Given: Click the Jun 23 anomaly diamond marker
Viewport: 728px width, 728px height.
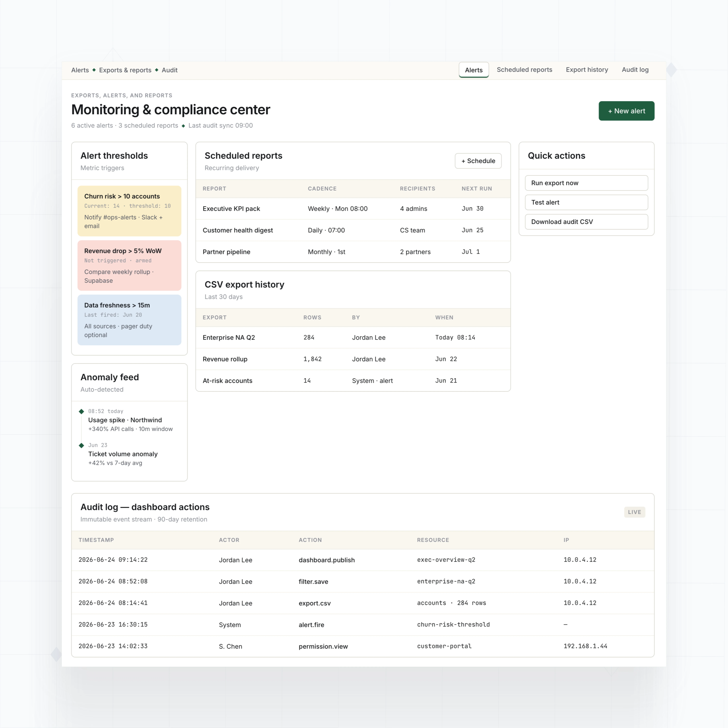Looking at the screenshot, I should pos(81,445).
